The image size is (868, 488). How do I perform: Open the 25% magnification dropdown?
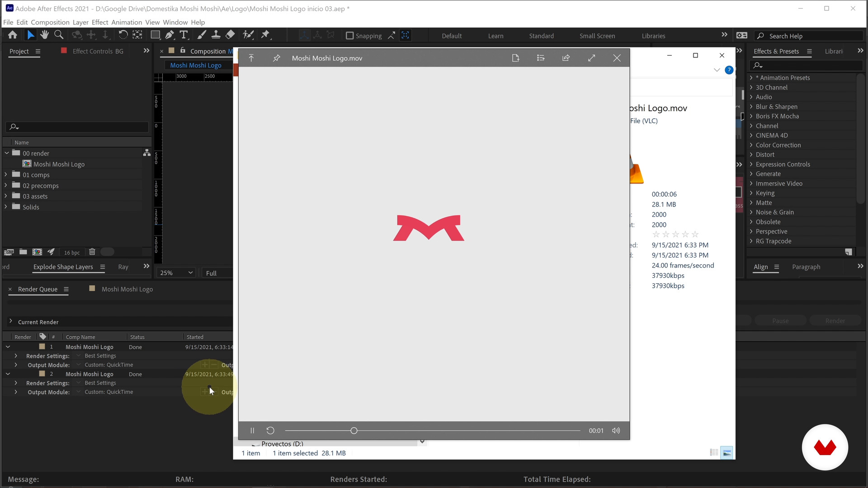tap(176, 273)
